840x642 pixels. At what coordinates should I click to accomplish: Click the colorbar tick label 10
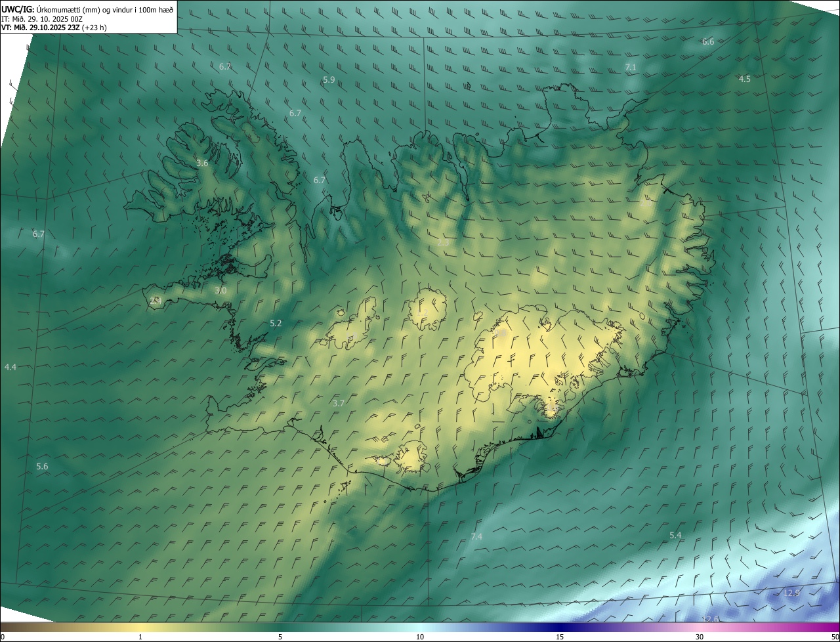point(420,637)
